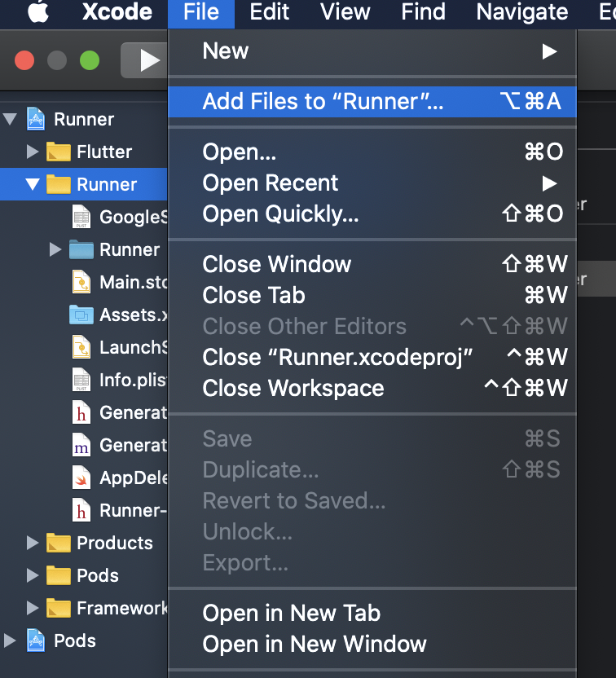This screenshot has width=616, height=678.
Task: Click the Pods group folder icon
Action: (x=59, y=575)
